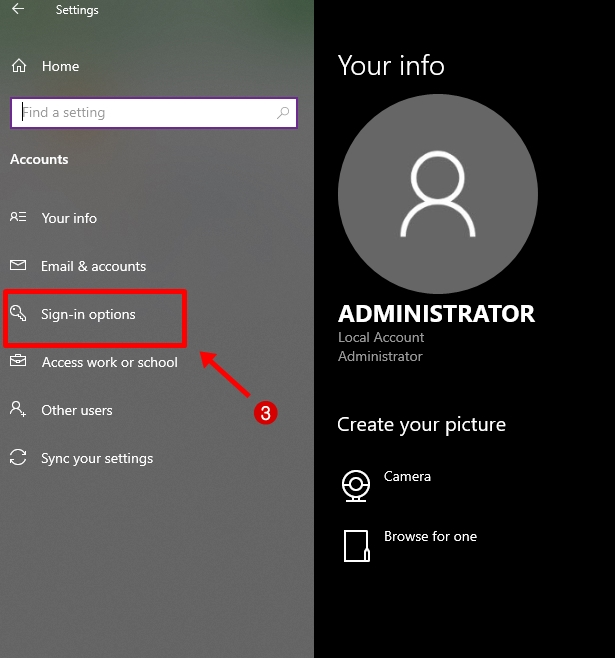
Task: Click the back arrow in Settings header
Action: pyautogui.click(x=18, y=9)
